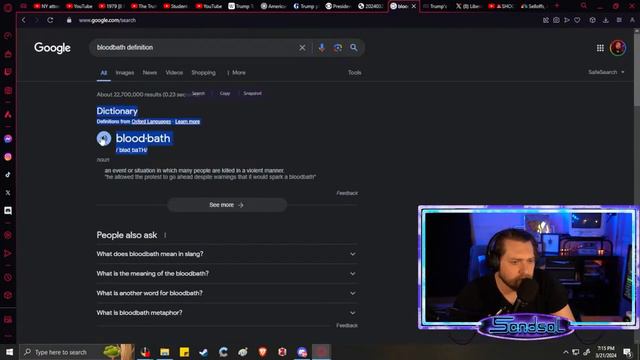Click the address bar URL
The width and height of the screenshot is (640, 360).
pyautogui.click(x=107, y=20)
